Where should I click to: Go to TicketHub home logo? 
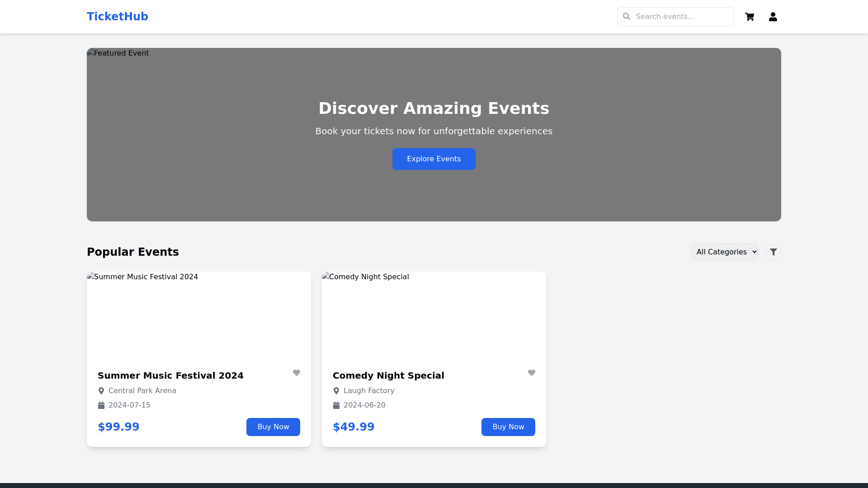[x=118, y=17]
